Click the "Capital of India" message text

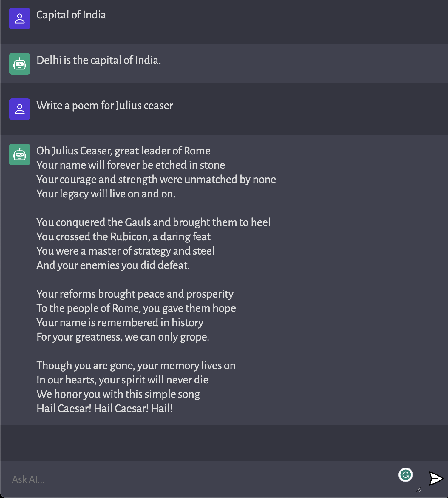pos(71,15)
